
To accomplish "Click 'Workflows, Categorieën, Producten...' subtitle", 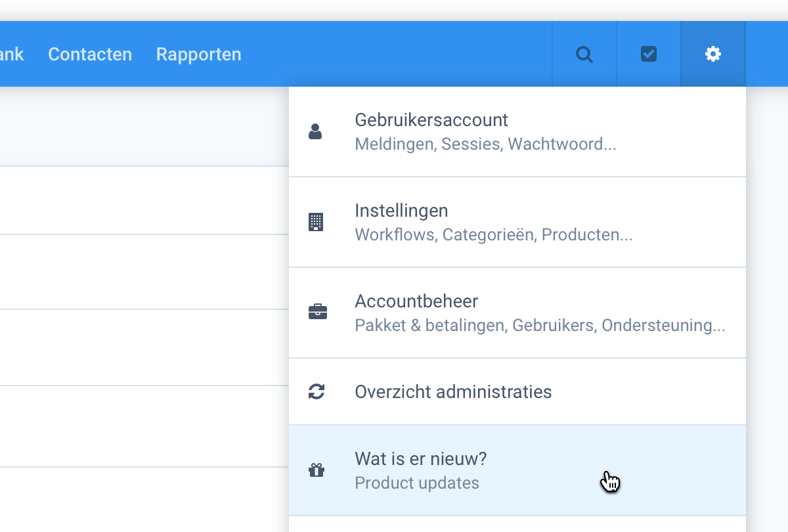I will click(x=494, y=234).
